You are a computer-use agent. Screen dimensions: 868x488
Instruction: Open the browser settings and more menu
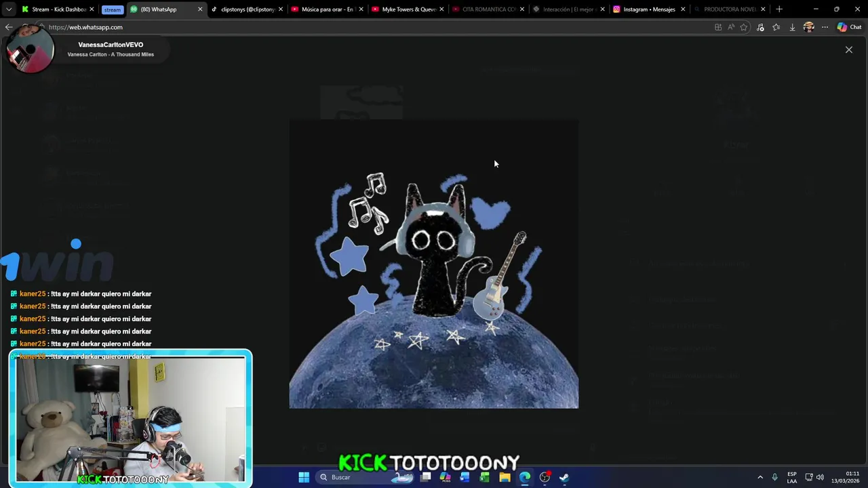825,27
